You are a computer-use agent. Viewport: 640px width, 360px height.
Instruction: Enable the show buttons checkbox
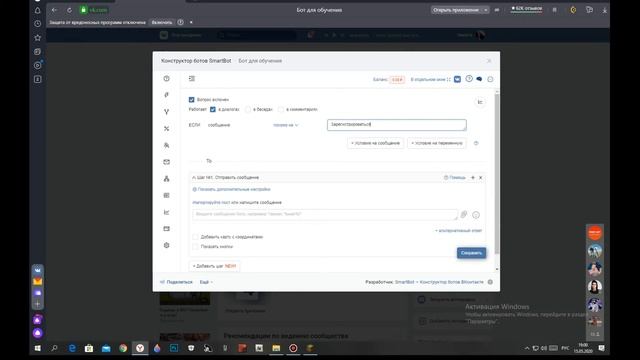click(196, 247)
